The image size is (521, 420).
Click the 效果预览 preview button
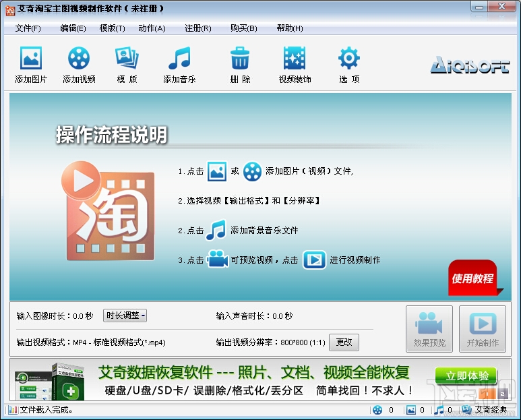429,329
